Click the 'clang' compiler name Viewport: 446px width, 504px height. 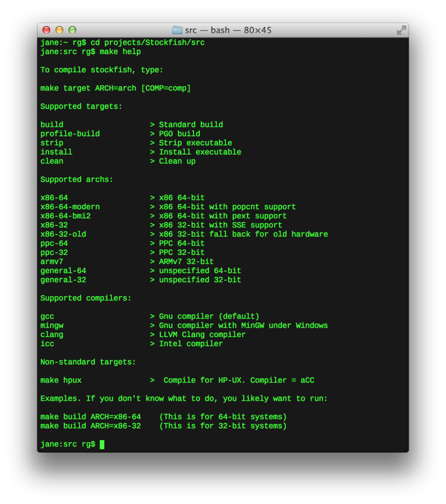[x=52, y=335]
